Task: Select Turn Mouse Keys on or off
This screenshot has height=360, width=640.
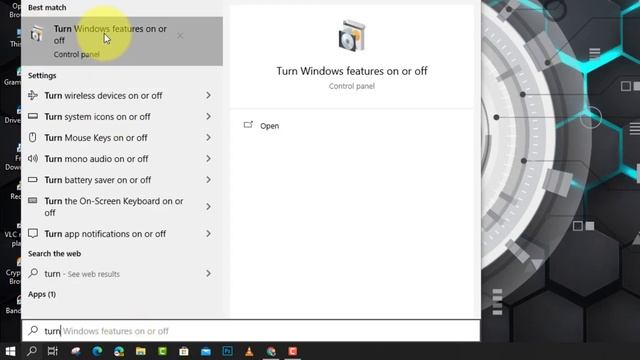Action: coord(96,138)
